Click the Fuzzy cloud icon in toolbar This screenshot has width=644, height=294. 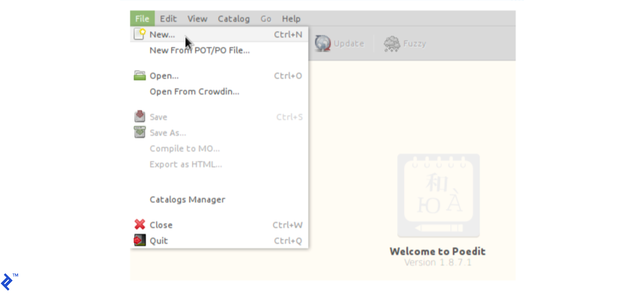392,43
